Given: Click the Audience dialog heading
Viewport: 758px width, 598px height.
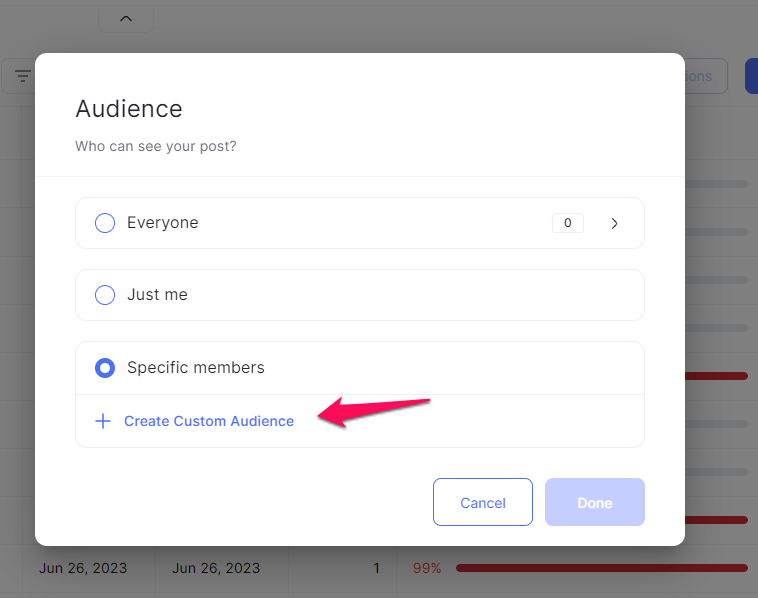Looking at the screenshot, I should pyautogui.click(x=129, y=109).
